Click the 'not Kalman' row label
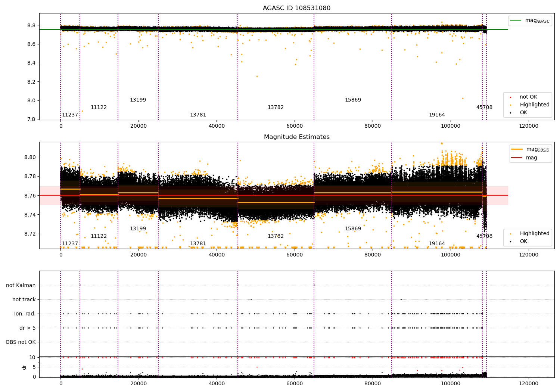 pyautogui.click(x=21, y=286)
